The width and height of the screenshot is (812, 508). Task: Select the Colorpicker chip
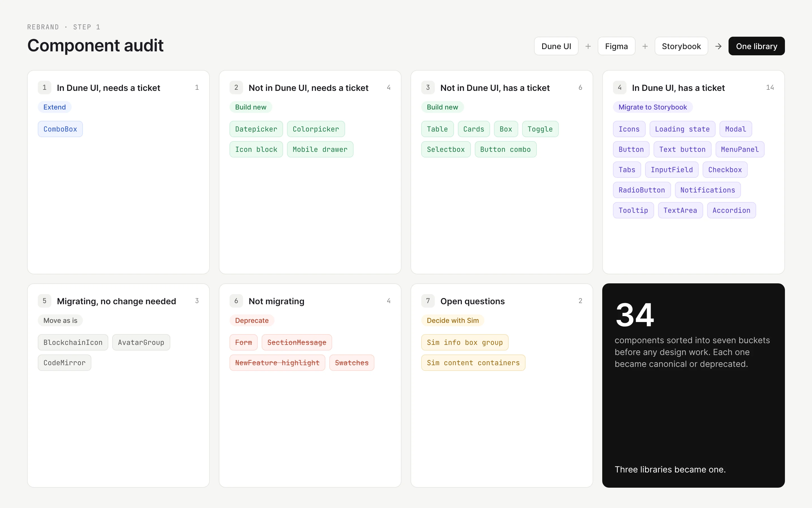click(x=316, y=129)
